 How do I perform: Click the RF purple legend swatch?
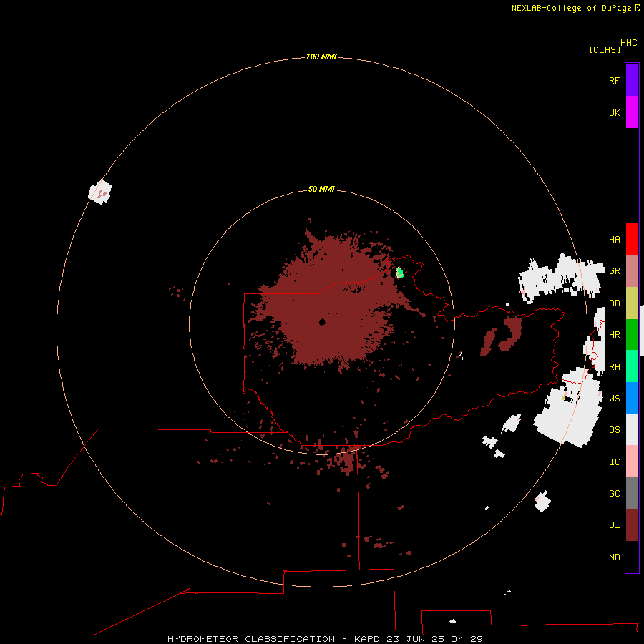click(x=632, y=80)
